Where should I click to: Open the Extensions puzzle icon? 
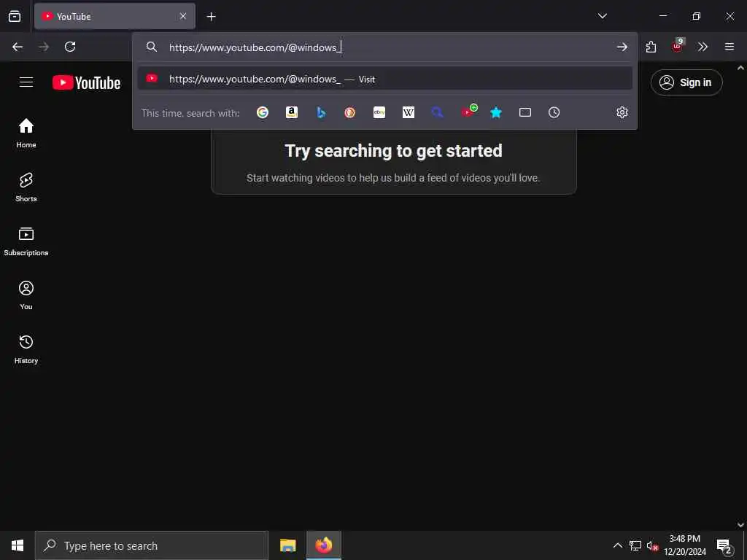(651, 47)
